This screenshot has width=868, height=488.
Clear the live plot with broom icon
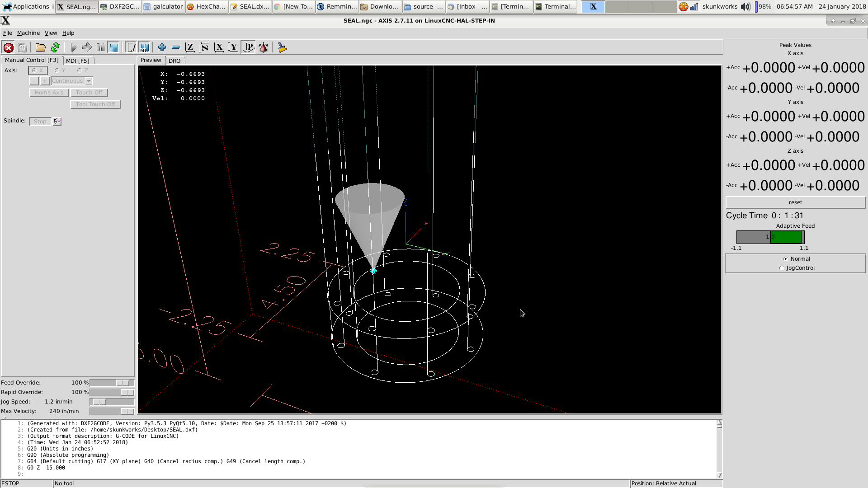[x=283, y=47]
